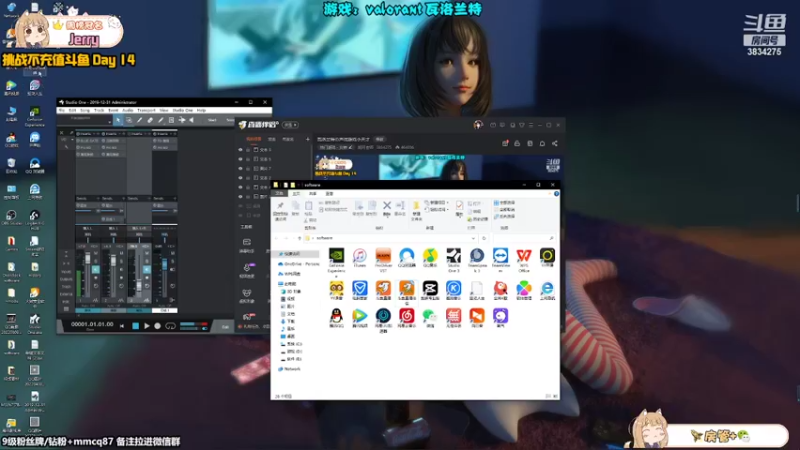Open the OBS Studio desktop shortcut
Screen dimensions: 800x450
11,218
